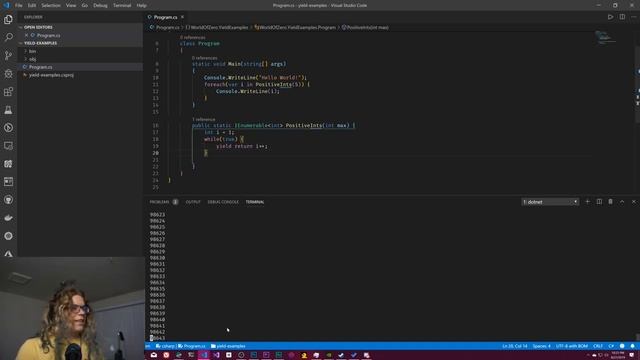The width and height of the screenshot is (640, 360).
Task: Change indentation via Spaces: 4 status item
Action: coord(541,346)
